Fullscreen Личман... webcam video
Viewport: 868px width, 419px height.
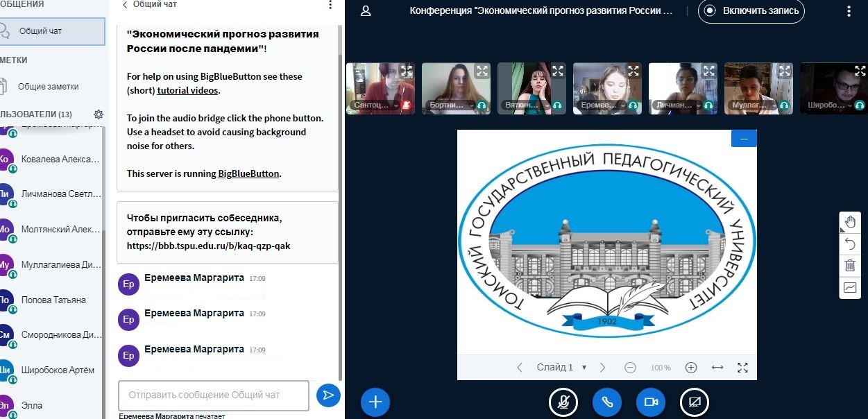coord(709,70)
